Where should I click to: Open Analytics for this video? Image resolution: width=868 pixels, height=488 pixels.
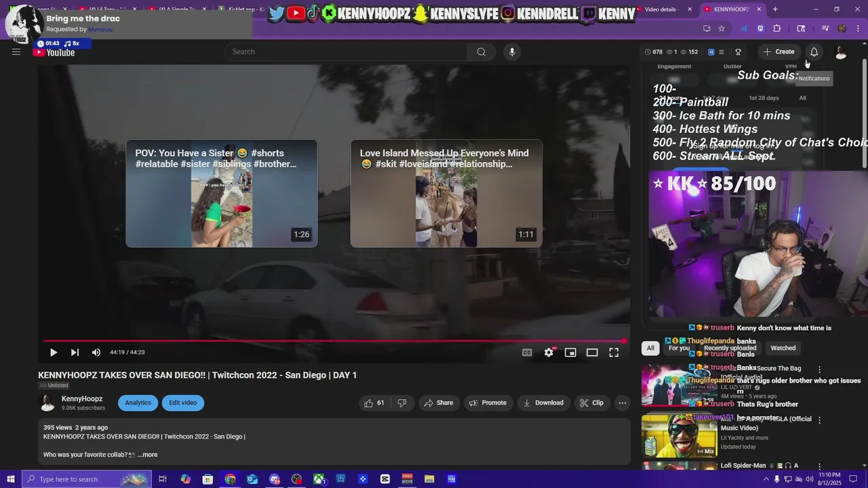click(138, 403)
